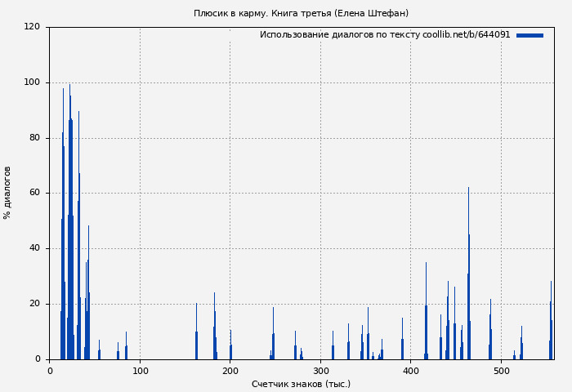
Task: Click the tallest bar reaching about 62% near 460
Action: coord(468,278)
